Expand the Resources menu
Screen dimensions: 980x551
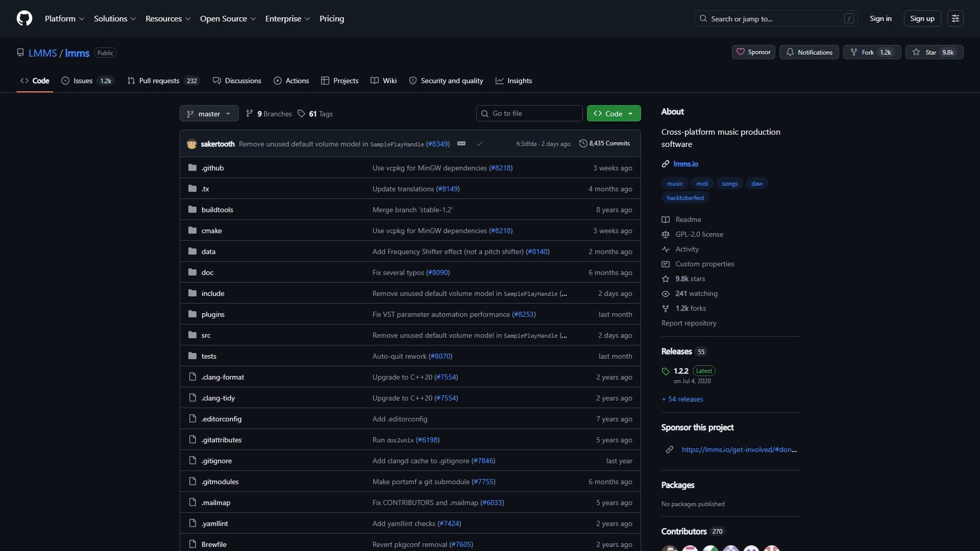[x=168, y=18]
